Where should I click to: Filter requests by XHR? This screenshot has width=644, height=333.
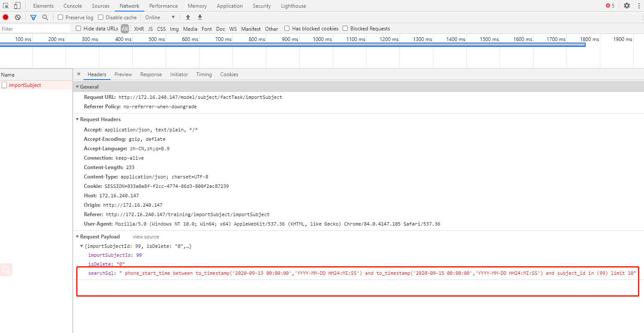(x=139, y=29)
